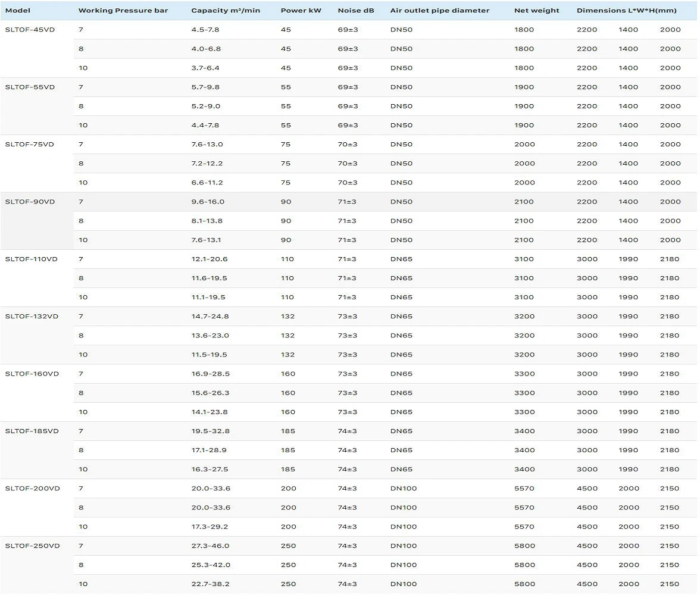This screenshot has width=700, height=595.
Task: Click capacity value 16.9-28.5
Action: point(211,374)
